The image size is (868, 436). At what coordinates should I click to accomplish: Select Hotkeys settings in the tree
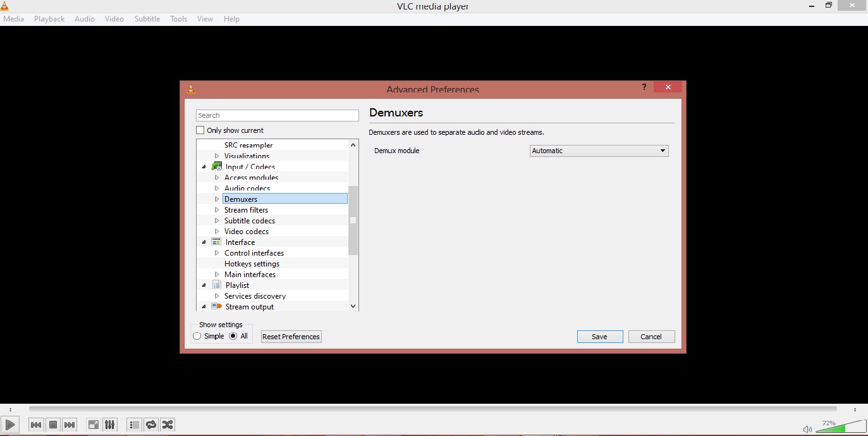click(252, 264)
